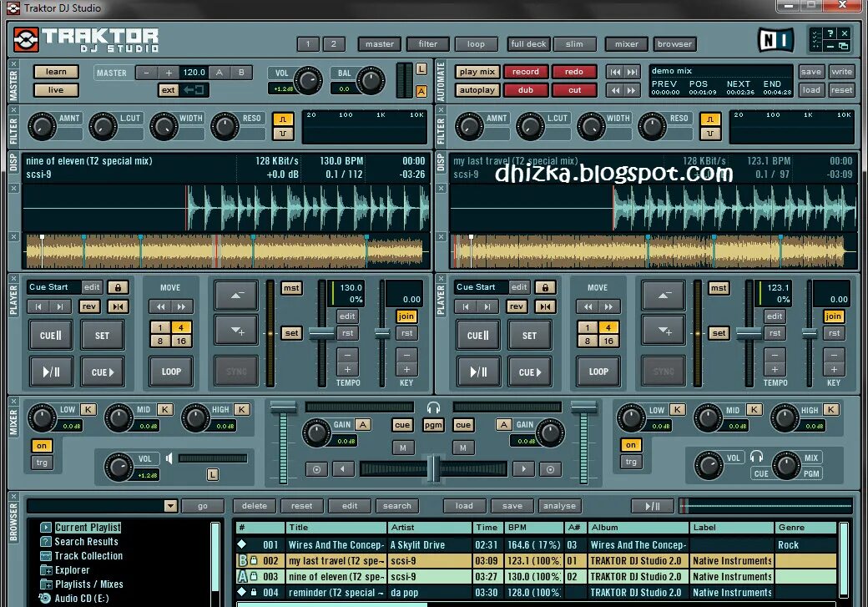Image resolution: width=868 pixels, height=607 pixels.
Task: Collapse the MIXER panel
Action: 14,402
